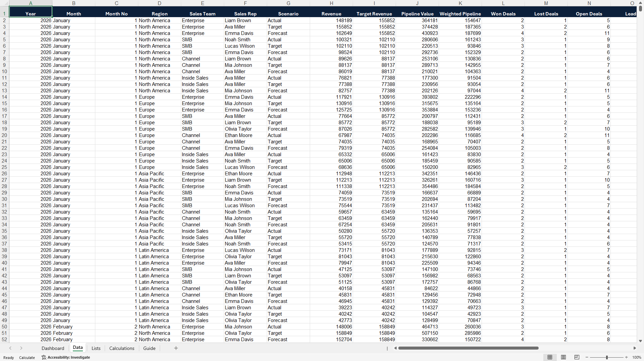The image size is (644, 361).
Task: Add a new sheet with plus icon
Action: click(176, 348)
